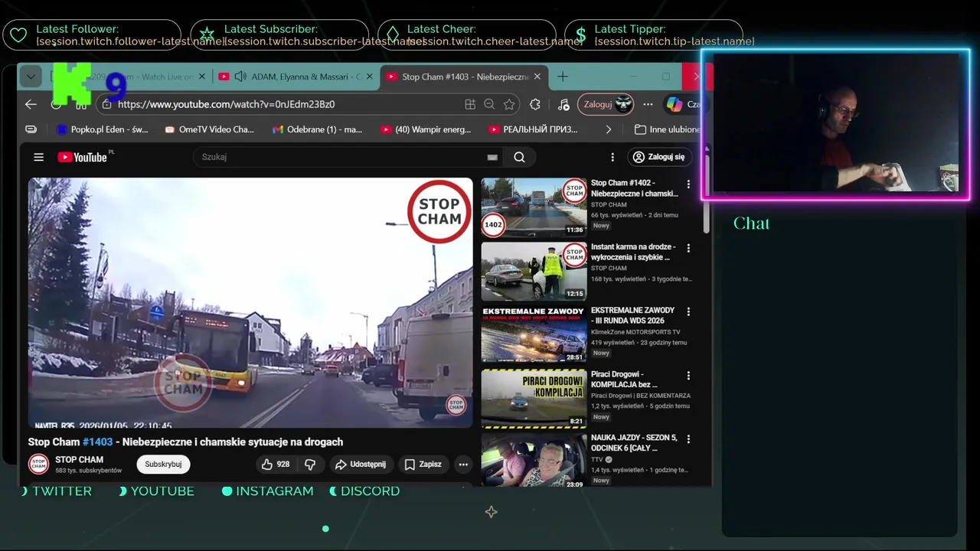Switch to the Stop Cham #1403 tab
This screenshot has width=980, height=551.
[x=464, y=77]
